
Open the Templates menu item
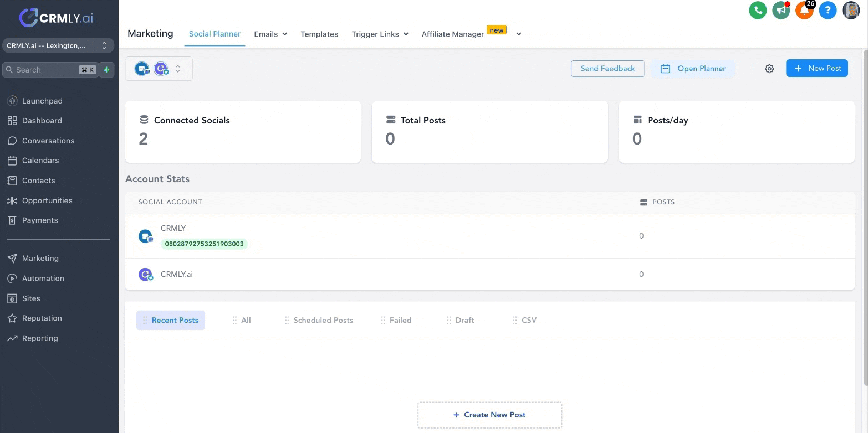(319, 34)
